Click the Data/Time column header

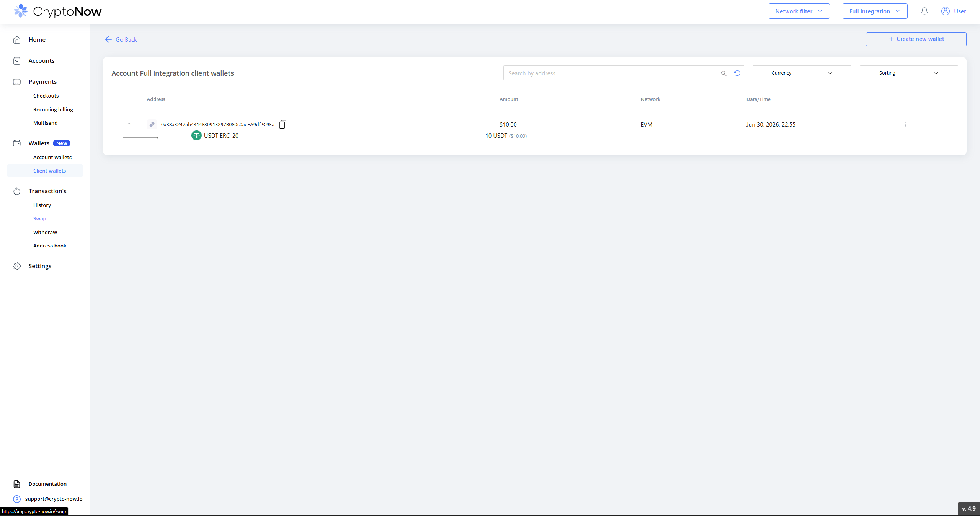[758, 99]
